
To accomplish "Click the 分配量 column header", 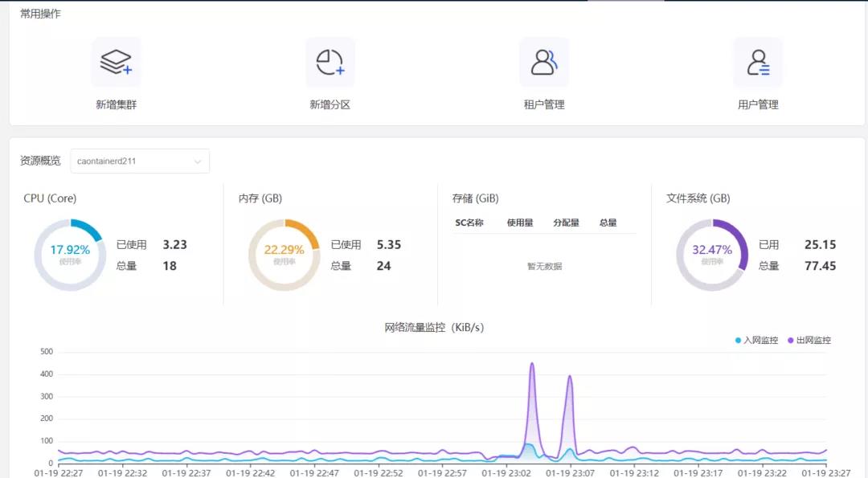I will coord(566,223).
